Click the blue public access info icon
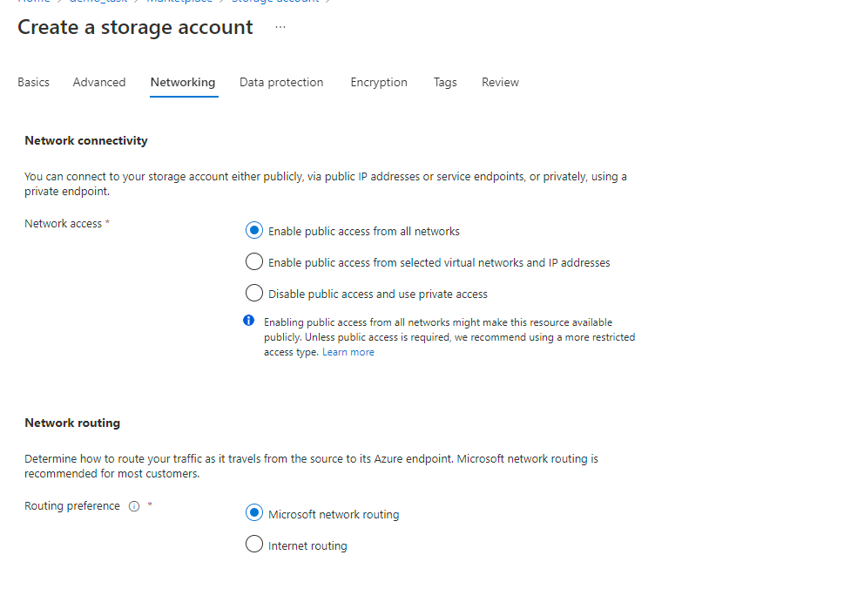The height and width of the screenshot is (616, 844). (x=249, y=321)
